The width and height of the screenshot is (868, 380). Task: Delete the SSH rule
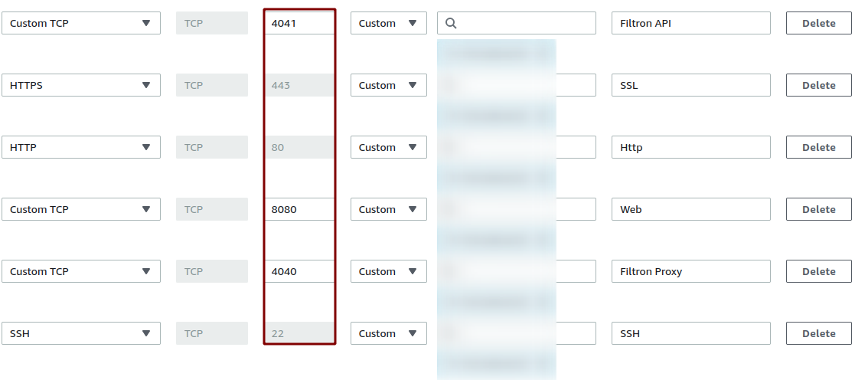click(818, 333)
